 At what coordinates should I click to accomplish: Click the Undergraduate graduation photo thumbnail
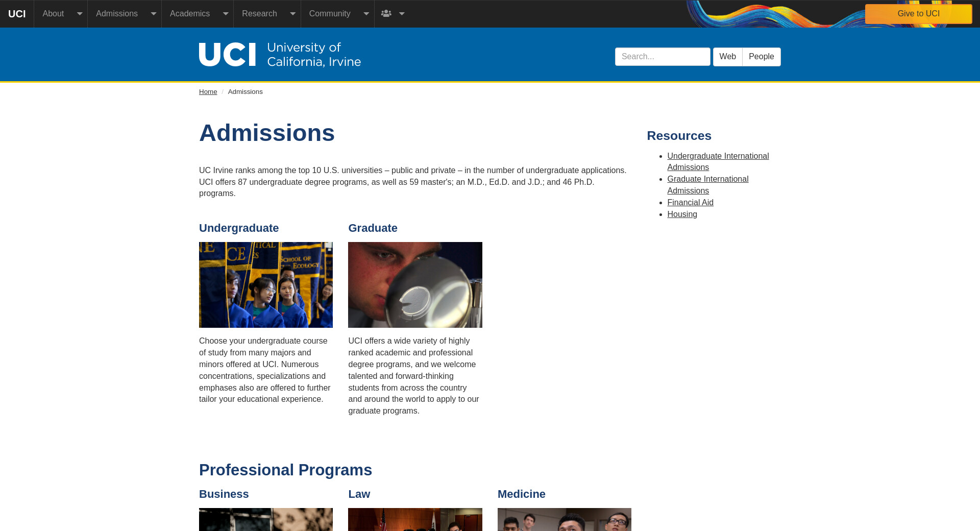click(266, 285)
